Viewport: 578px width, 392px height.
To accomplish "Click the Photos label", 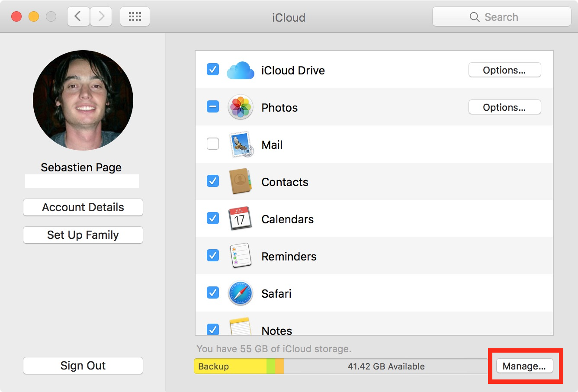I will pyautogui.click(x=279, y=108).
